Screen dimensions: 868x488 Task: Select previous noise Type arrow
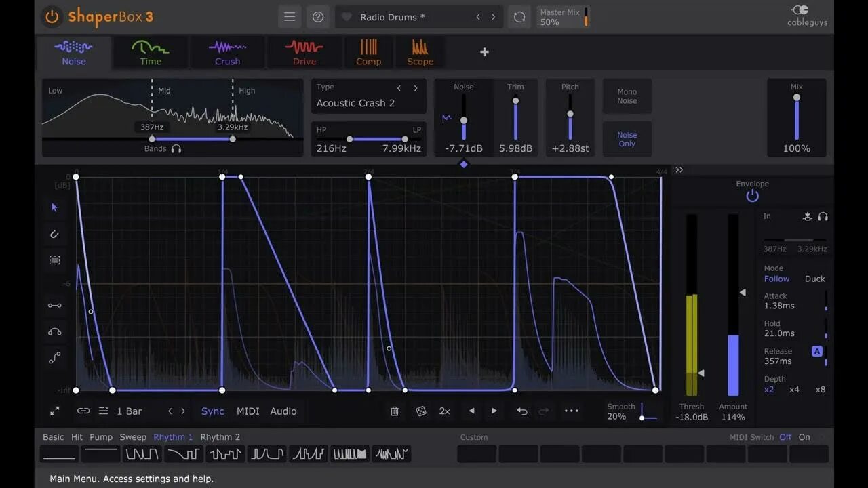tap(399, 88)
